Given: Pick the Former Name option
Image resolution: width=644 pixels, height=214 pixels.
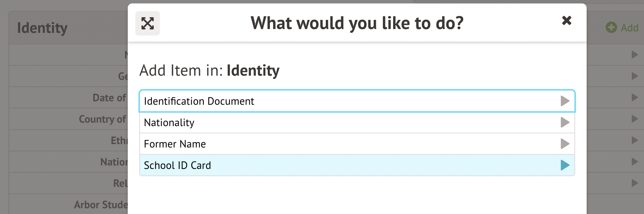Looking at the screenshot, I should coord(175,144).
